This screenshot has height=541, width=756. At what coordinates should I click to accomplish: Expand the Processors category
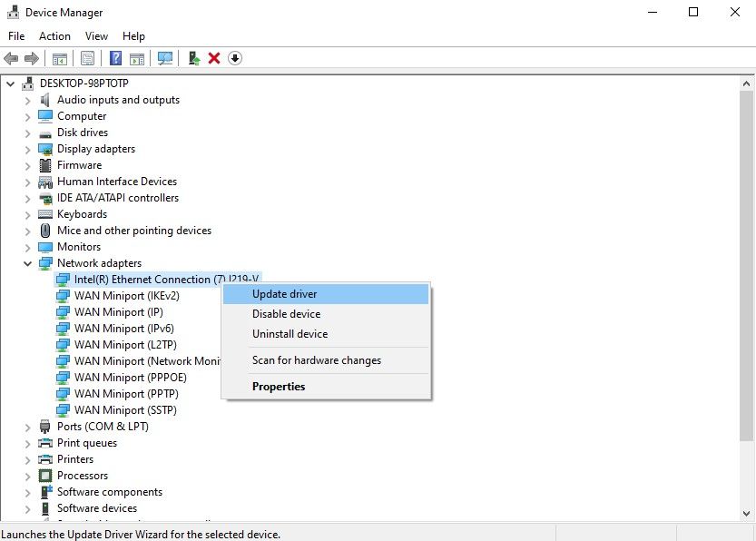(x=26, y=475)
